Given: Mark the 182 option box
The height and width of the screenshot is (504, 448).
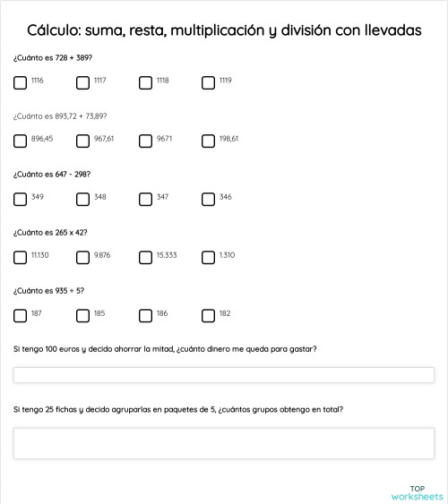Looking at the screenshot, I should [x=208, y=315].
